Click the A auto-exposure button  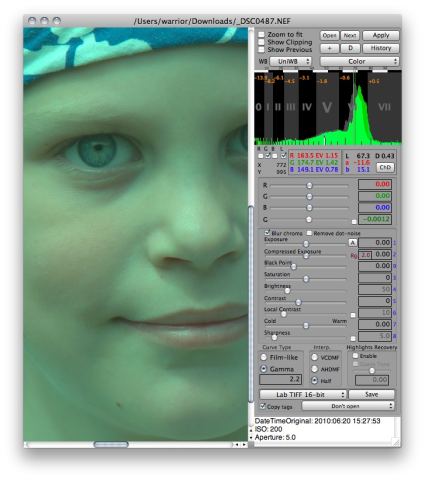(352, 243)
